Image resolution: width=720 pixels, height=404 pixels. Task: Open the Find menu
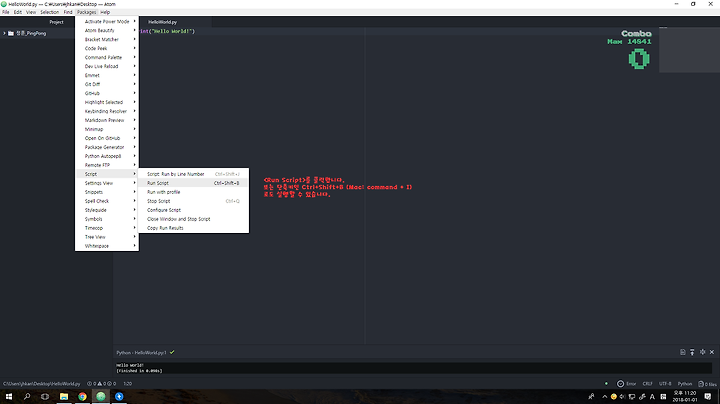click(68, 12)
